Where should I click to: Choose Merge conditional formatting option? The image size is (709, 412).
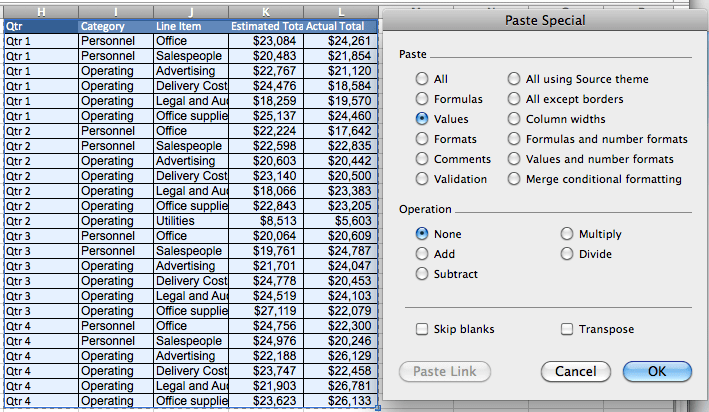pyautogui.click(x=514, y=179)
